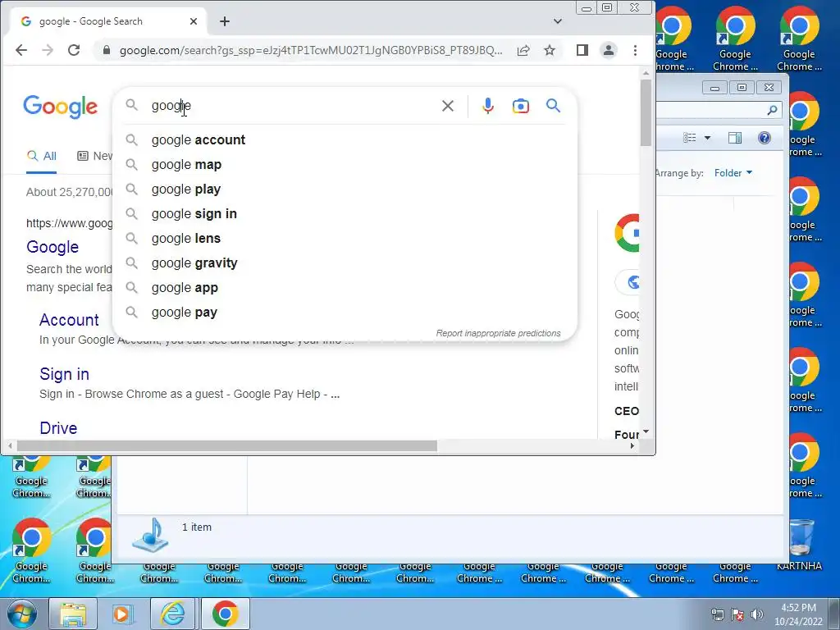Click the search magnifier in Explorer window
This screenshot has height=630, width=840.
point(772,111)
